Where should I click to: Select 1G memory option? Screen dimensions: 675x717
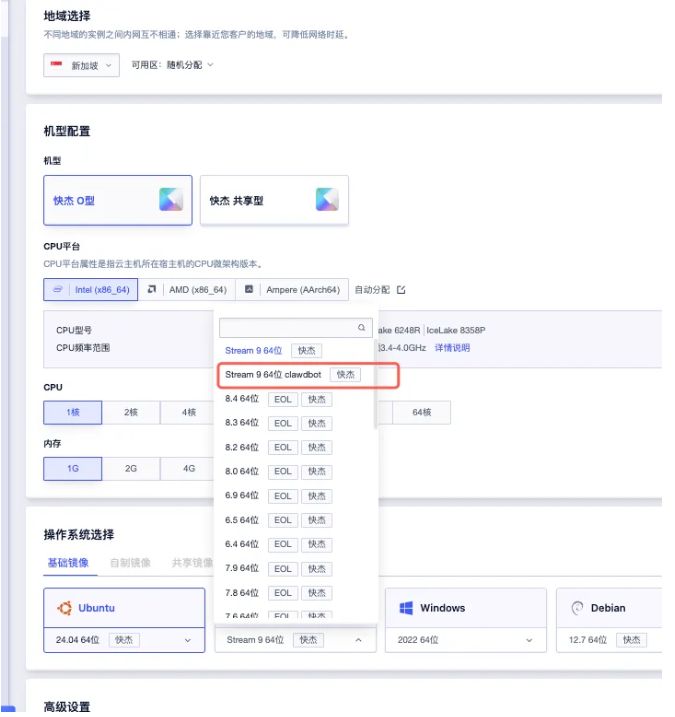point(73,469)
